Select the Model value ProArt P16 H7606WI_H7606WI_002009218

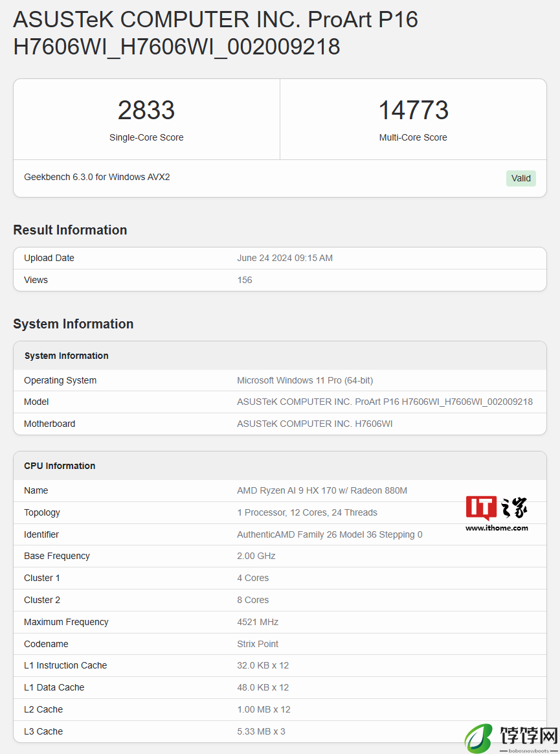tap(385, 402)
